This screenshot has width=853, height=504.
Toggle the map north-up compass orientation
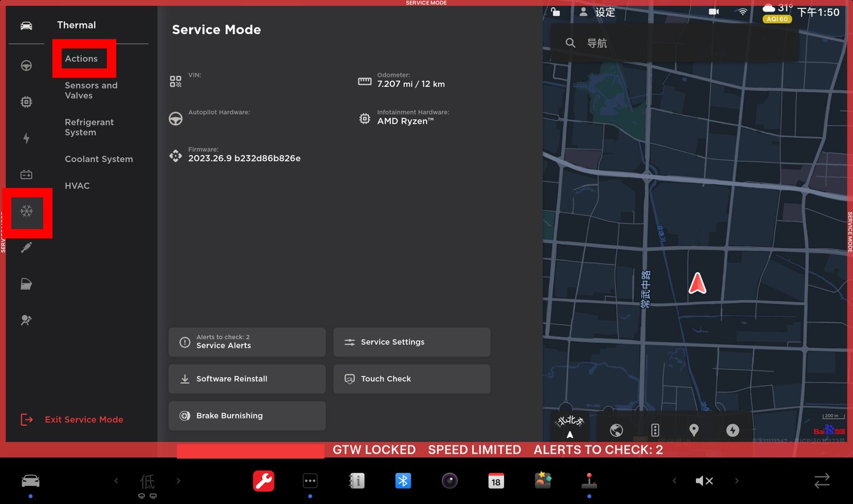click(x=570, y=426)
